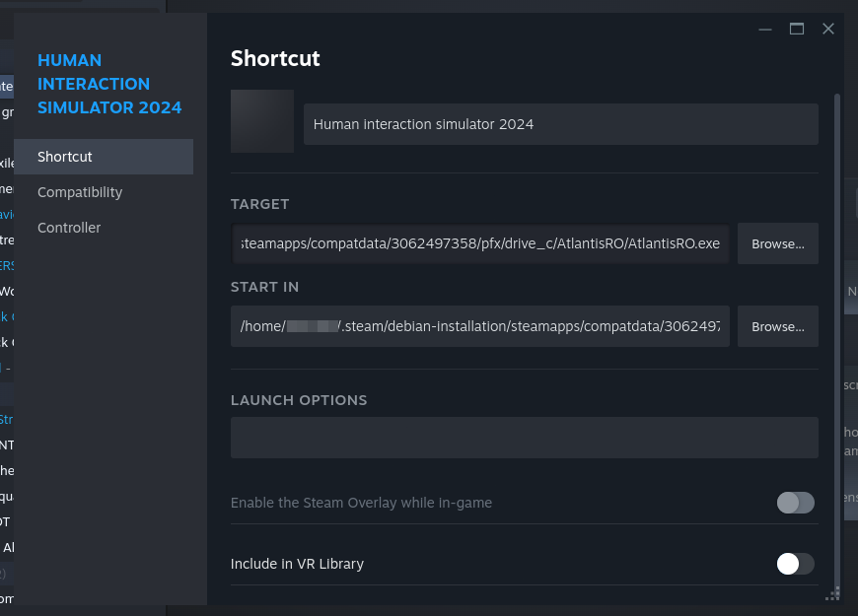The image size is (858, 616).
Task: Click the window resize grip corner
Action: (833, 594)
